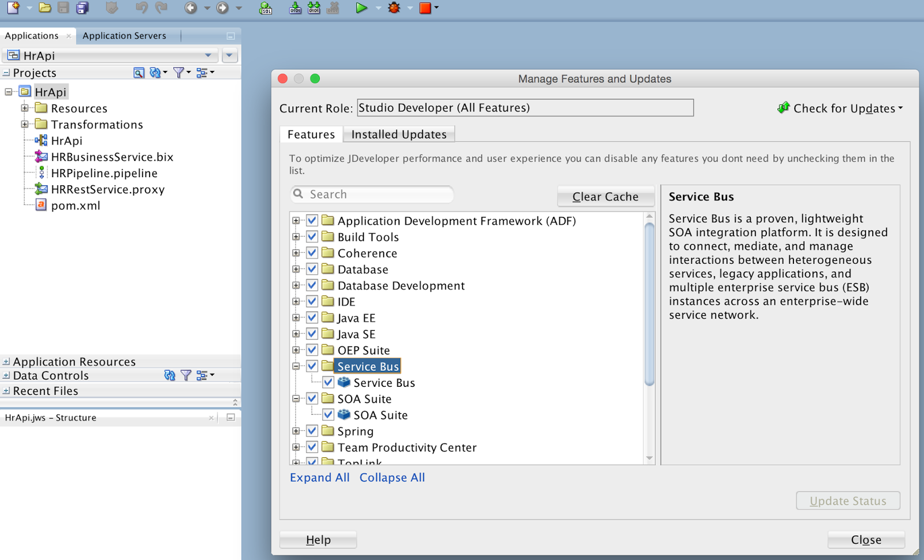Screen dimensions: 924x560
Task: Click the Projects search icon
Action: tap(139, 72)
